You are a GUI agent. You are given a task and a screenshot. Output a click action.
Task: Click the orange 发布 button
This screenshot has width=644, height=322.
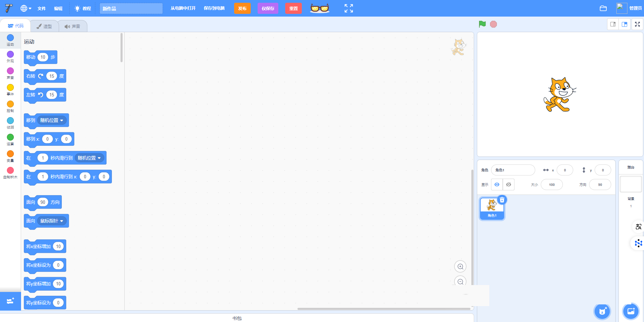point(242,8)
